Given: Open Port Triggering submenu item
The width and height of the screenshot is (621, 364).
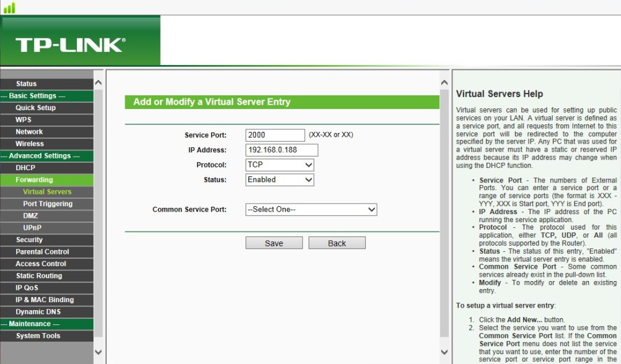Looking at the screenshot, I should 48,204.
